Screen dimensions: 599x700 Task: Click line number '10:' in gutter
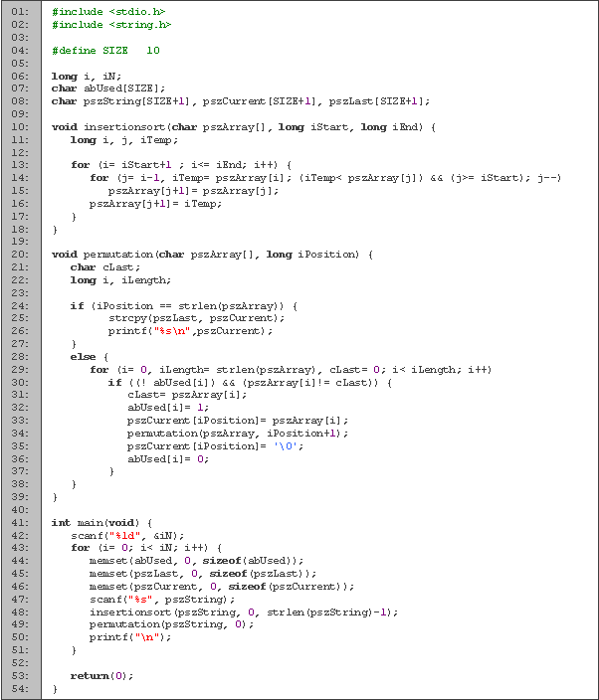point(20,127)
